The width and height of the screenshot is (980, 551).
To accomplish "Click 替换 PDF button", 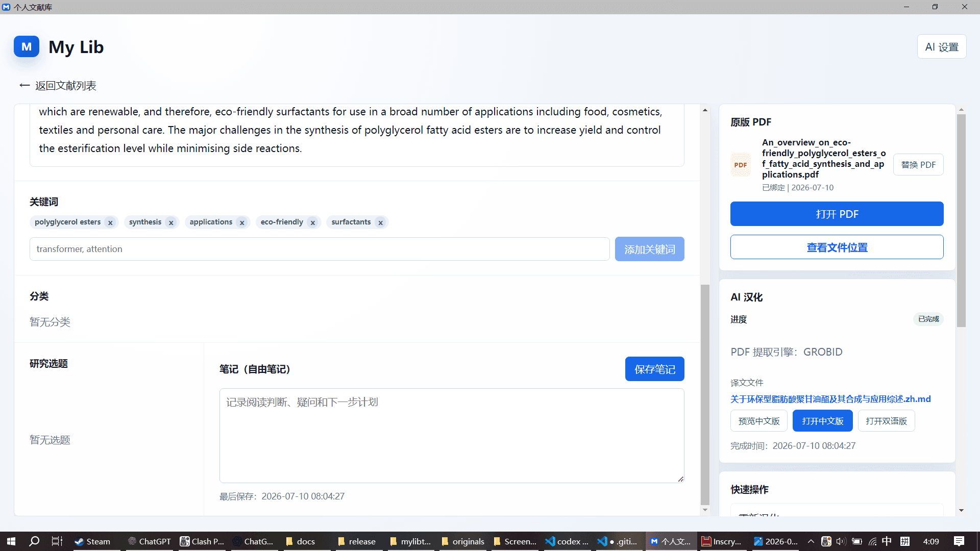I will coord(918,165).
